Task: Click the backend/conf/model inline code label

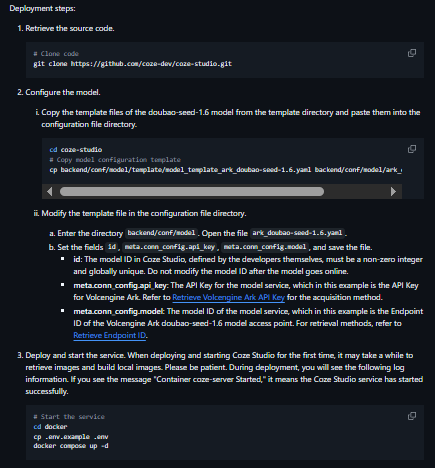Action: point(161,233)
